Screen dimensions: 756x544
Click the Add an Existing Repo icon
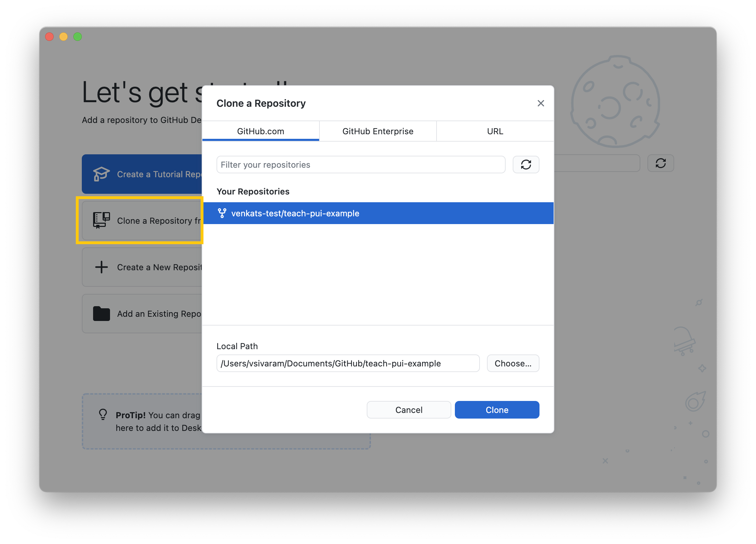(x=100, y=313)
